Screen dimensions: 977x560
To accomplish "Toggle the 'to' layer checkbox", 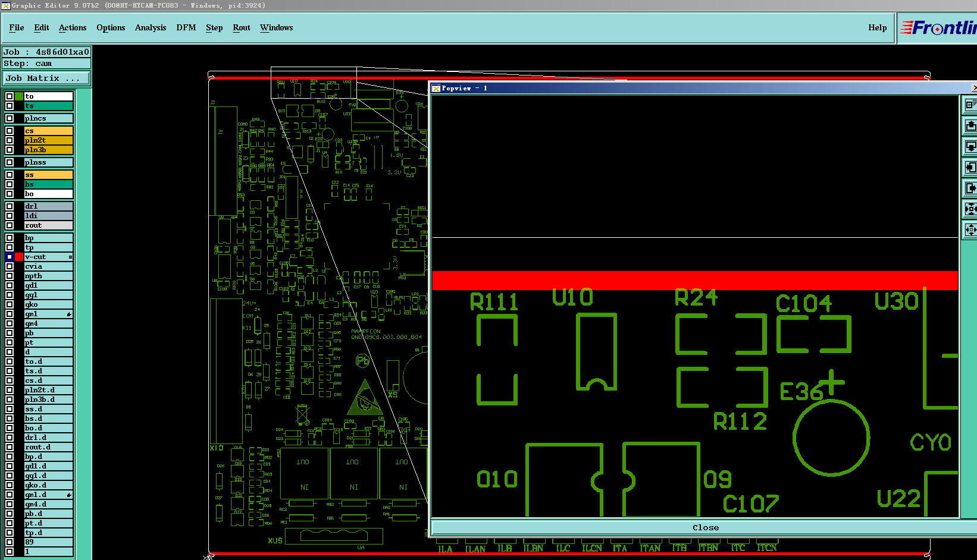I will click(10, 96).
